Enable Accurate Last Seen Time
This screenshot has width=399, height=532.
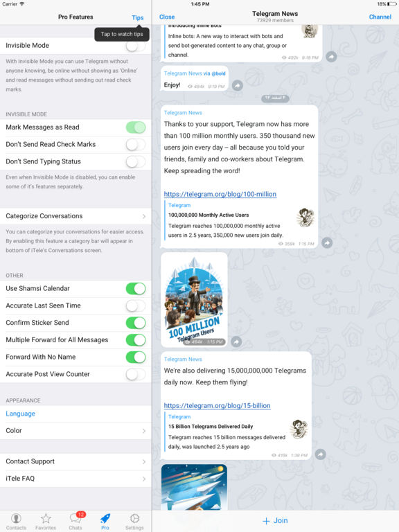(x=136, y=305)
